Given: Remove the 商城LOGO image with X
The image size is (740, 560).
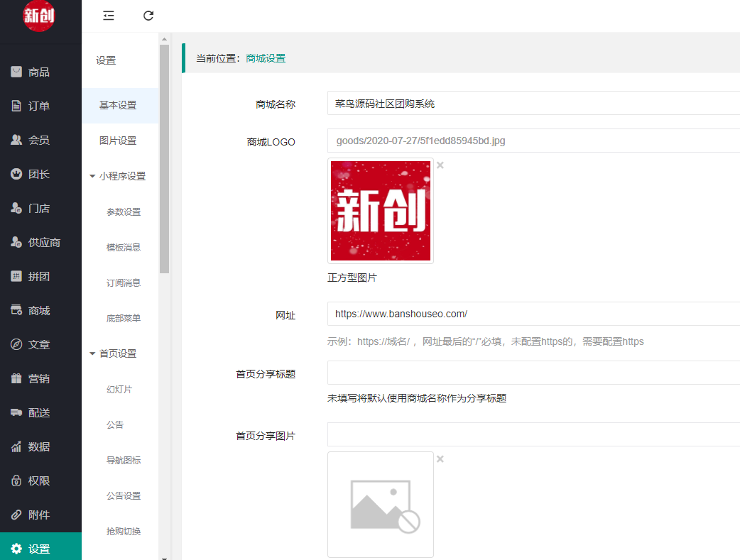Looking at the screenshot, I should coord(440,165).
